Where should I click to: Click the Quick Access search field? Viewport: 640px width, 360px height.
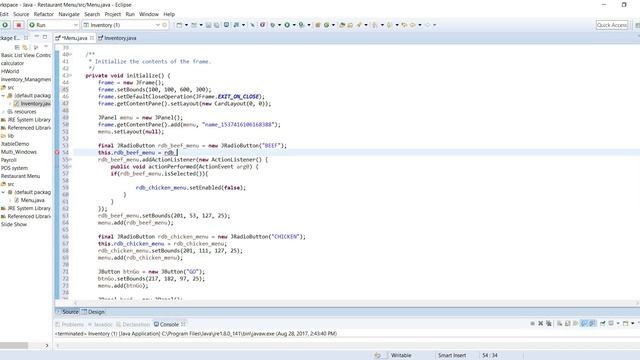point(612,25)
